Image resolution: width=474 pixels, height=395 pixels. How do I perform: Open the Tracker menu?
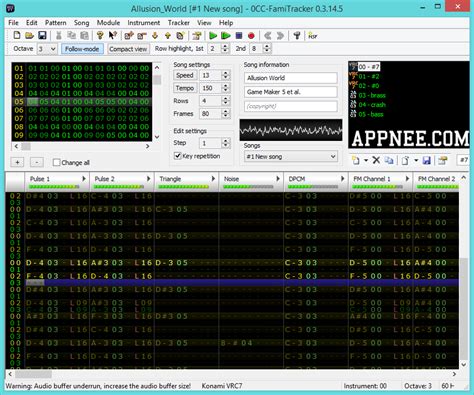coord(179,23)
